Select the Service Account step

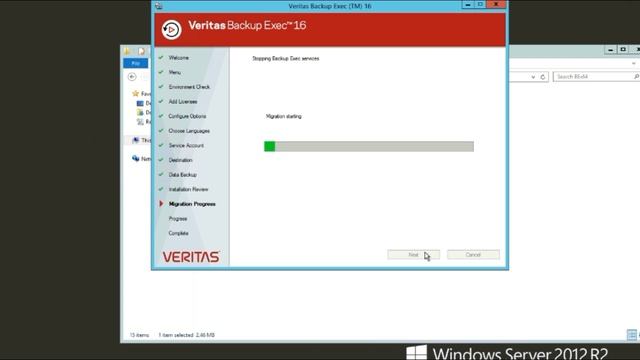click(x=186, y=146)
